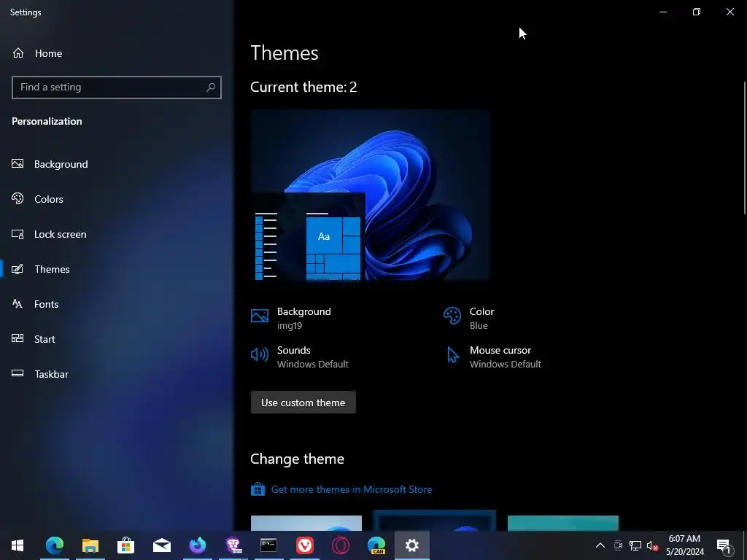Click the muted volume tray icon
Image resolution: width=747 pixels, height=560 pixels.
(x=652, y=545)
